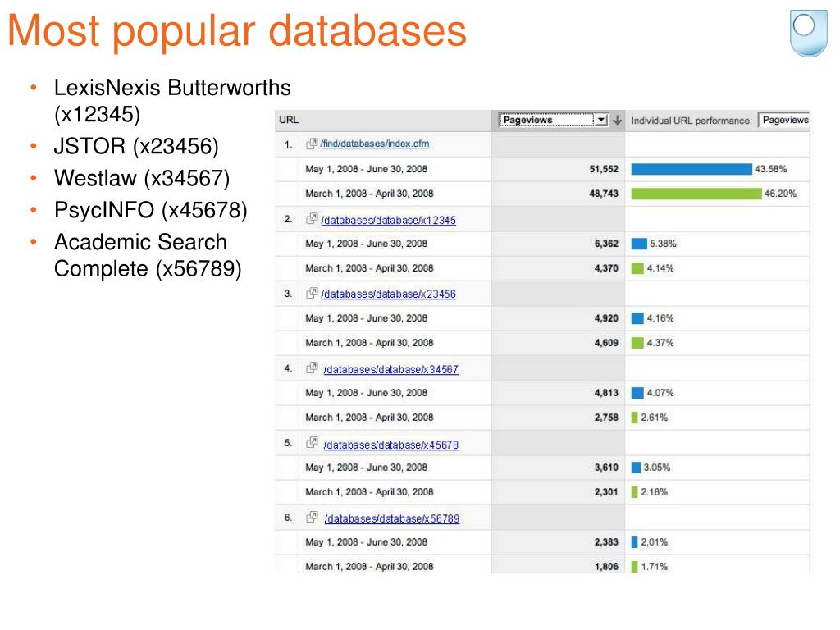This screenshot has width=840, height=630.
Task: Select the 4,609 pageviews value
Action: (x=606, y=343)
